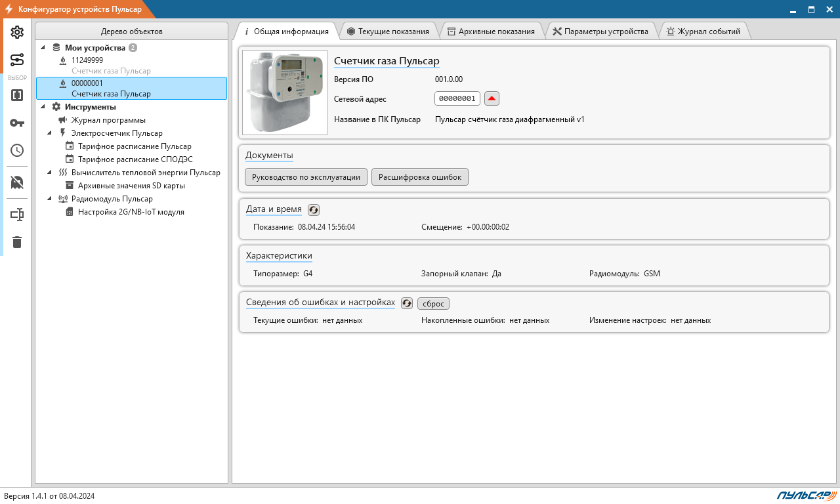Click the SD card icon of Настройка 2G/NB-IoT модуля
This screenshot has height=504, width=840.
(x=70, y=212)
